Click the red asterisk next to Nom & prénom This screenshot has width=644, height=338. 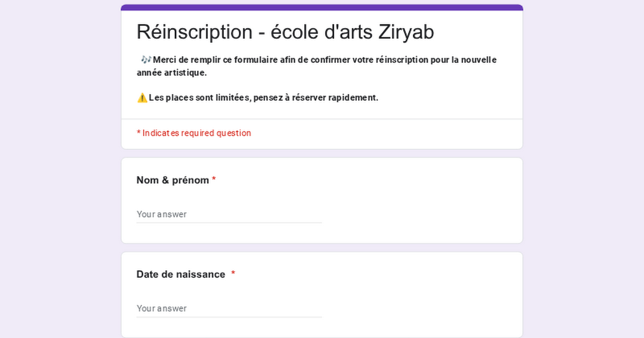click(215, 180)
